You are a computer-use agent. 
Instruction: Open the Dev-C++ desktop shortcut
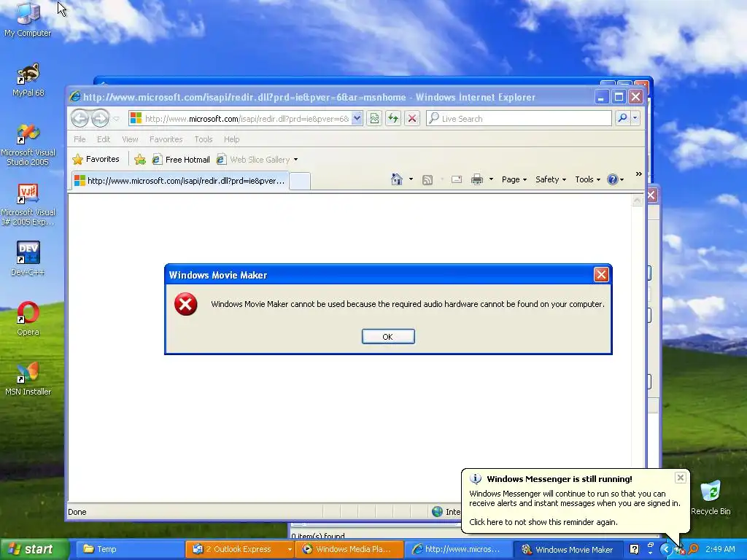[x=28, y=259]
